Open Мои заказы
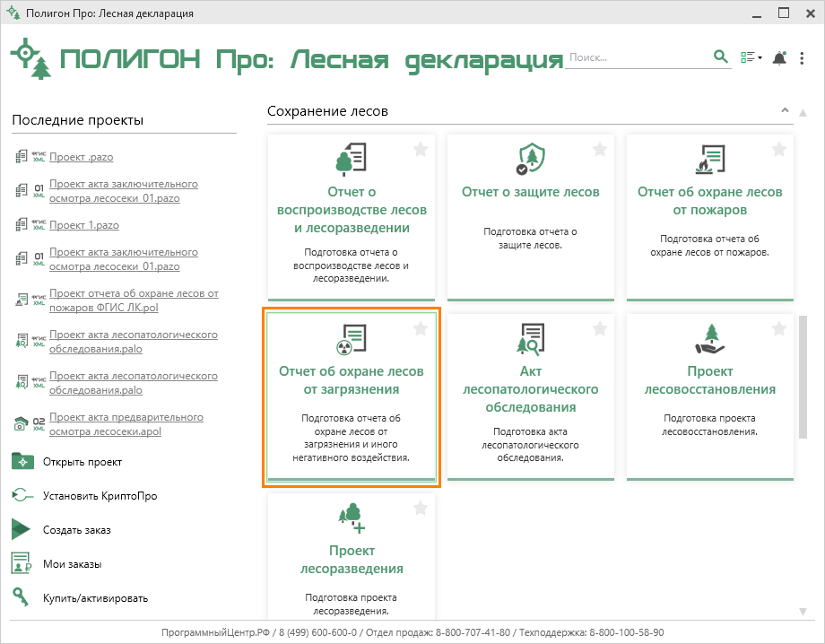 click(72, 564)
